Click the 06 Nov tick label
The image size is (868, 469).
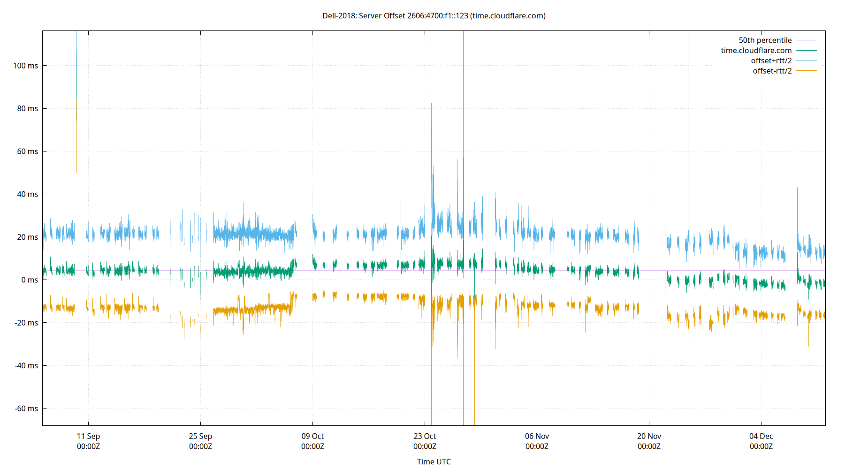point(536,436)
